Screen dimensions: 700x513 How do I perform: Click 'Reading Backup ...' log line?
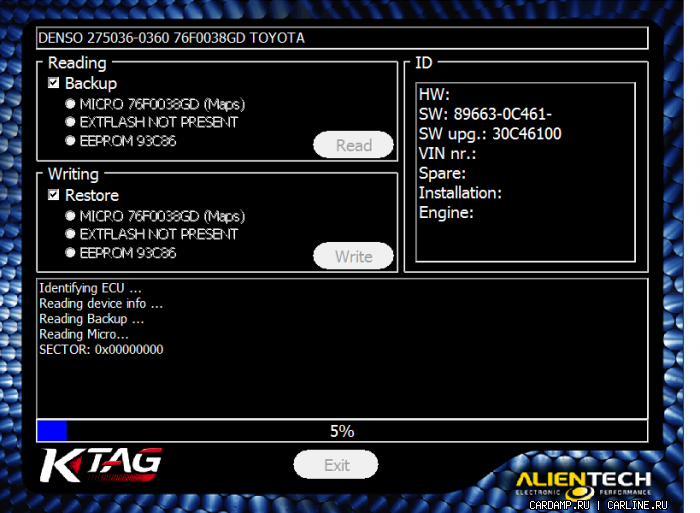coord(92,319)
